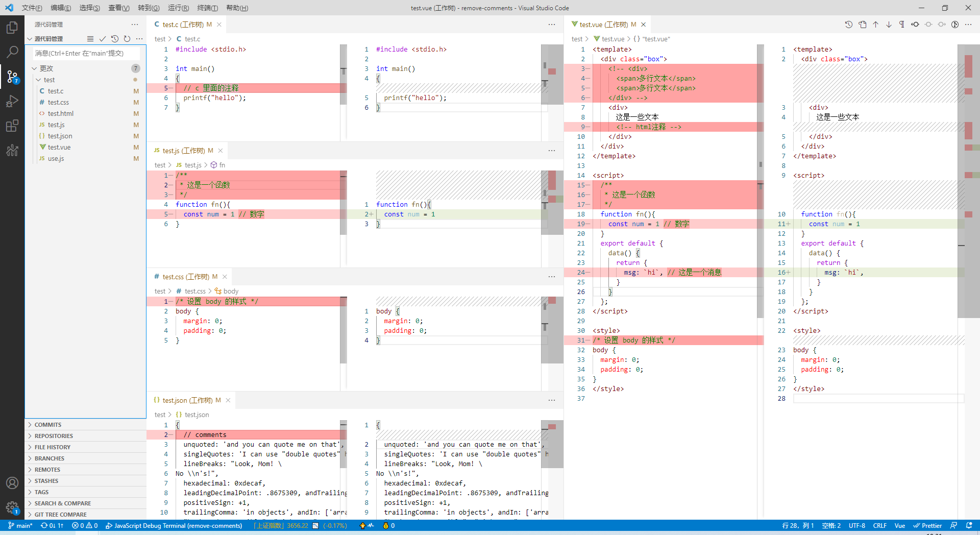
Task: Click the notifications bell in status bar
Action: pyautogui.click(x=969, y=525)
